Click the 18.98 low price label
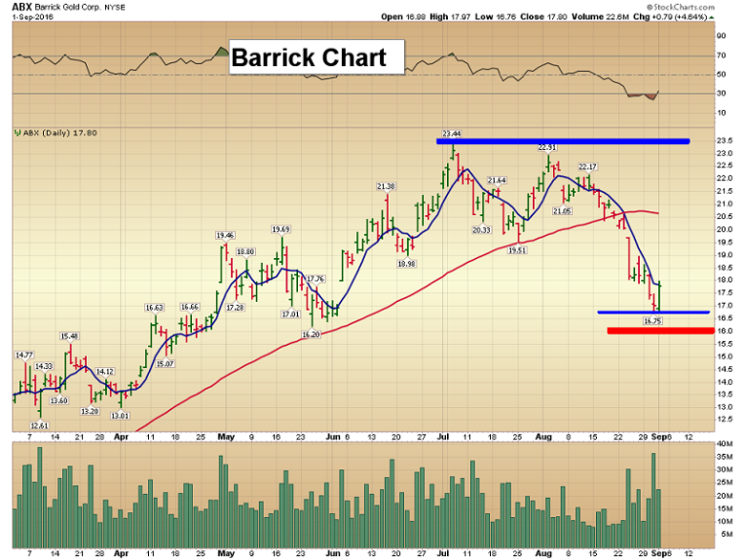This screenshot has width=745, height=560. [x=407, y=264]
